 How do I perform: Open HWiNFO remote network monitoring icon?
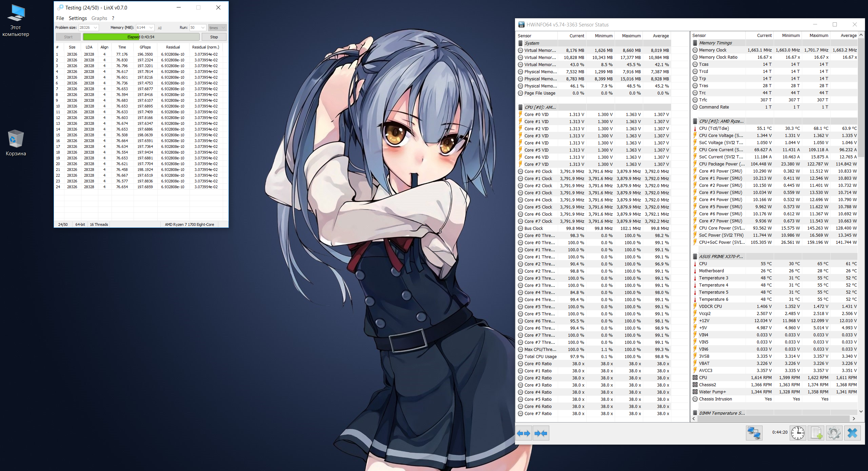pos(754,433)
